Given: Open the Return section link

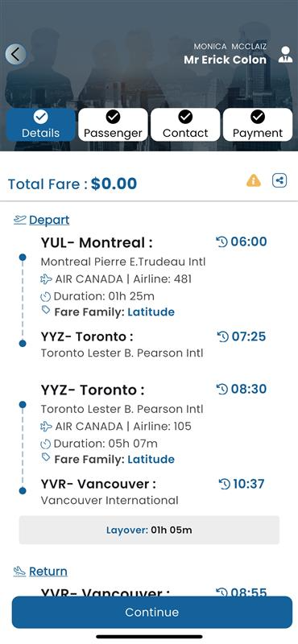Looking at the screenshot, I should point(48,572).
